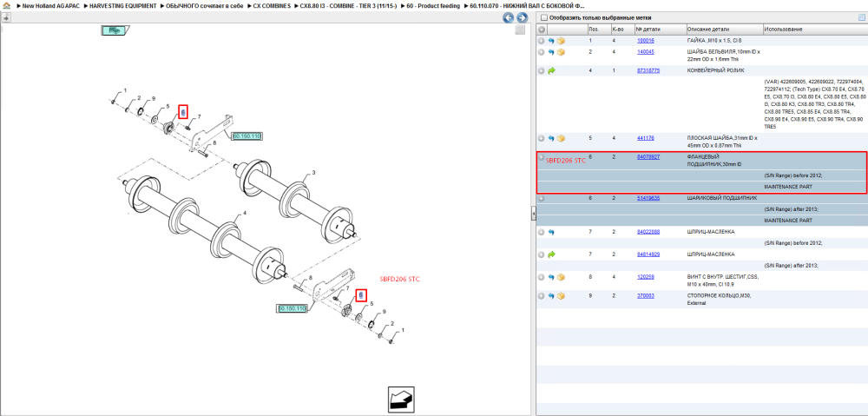Screen dimensions: 868x416
Task: Click blue arrow icon for part 441176
Action: 551,138
